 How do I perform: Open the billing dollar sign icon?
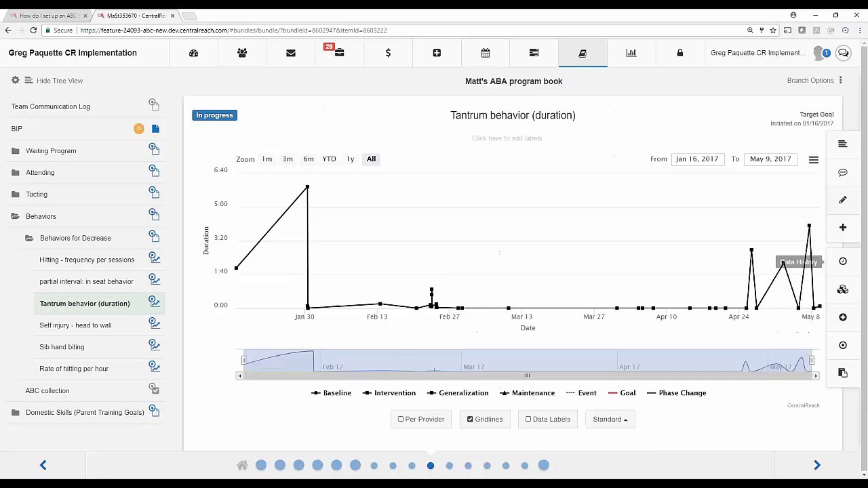(388, 53)
